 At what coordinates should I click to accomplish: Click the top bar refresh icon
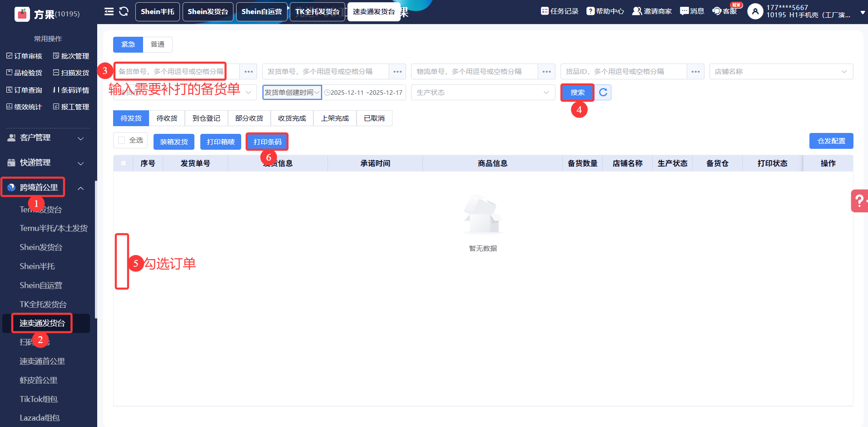coord(124,11)
